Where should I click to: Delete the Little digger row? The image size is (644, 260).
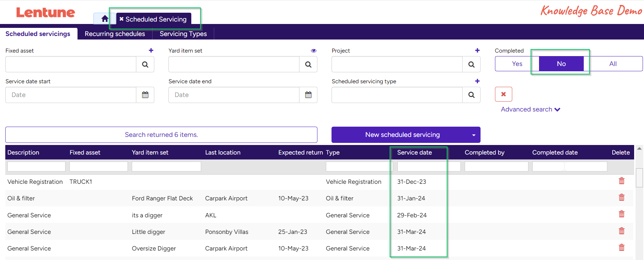pos(621,231)
